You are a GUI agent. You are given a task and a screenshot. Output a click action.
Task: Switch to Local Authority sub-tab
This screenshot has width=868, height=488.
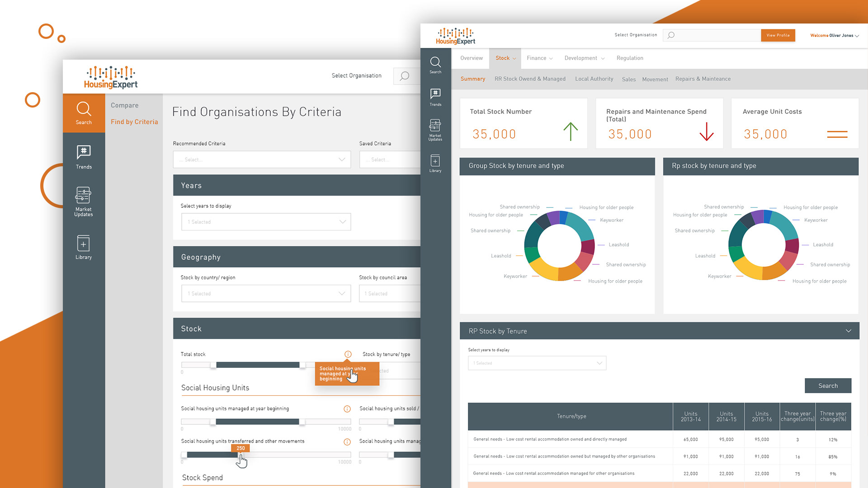point(594,79)
